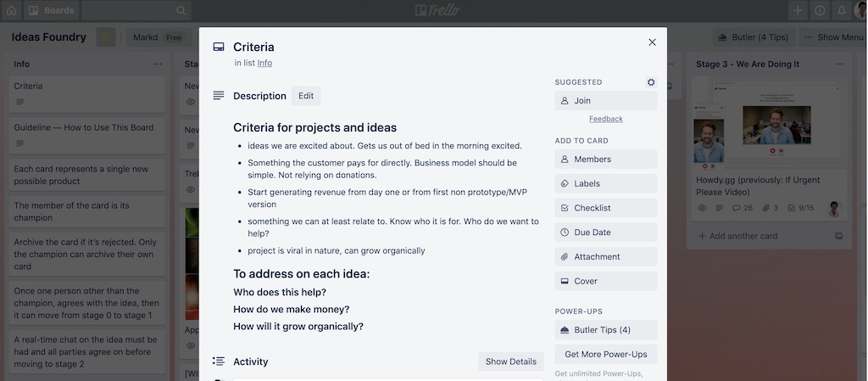868x381 pixels.
Task: Open the Markd Free team button
Action: pyautogui.click(x=158, y=37)
